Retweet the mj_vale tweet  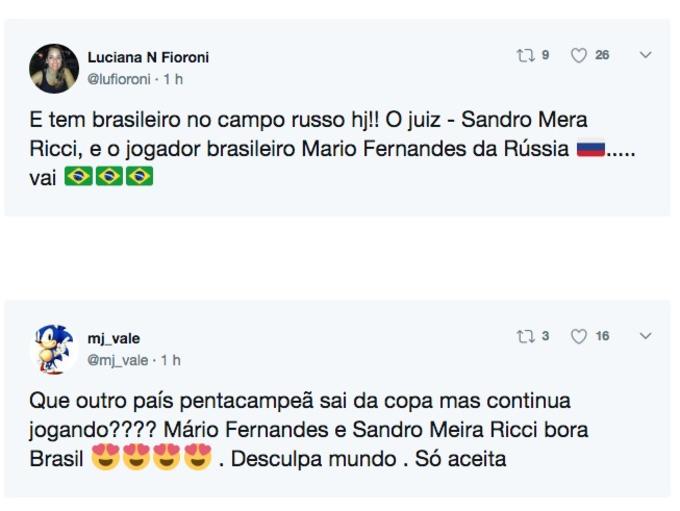(525, 337)
